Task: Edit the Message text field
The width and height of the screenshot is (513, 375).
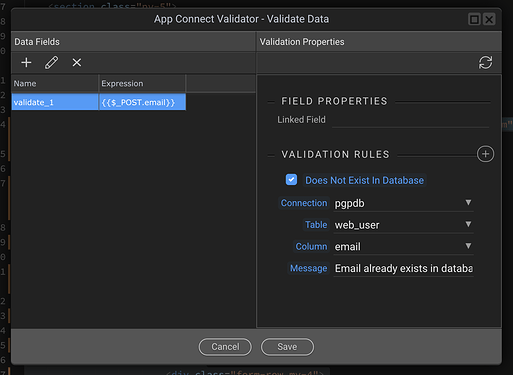Action: (403, 268)
